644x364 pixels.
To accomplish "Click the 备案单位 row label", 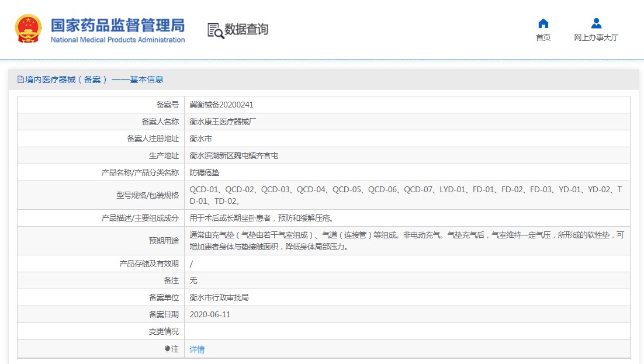I will coord(164,297).
